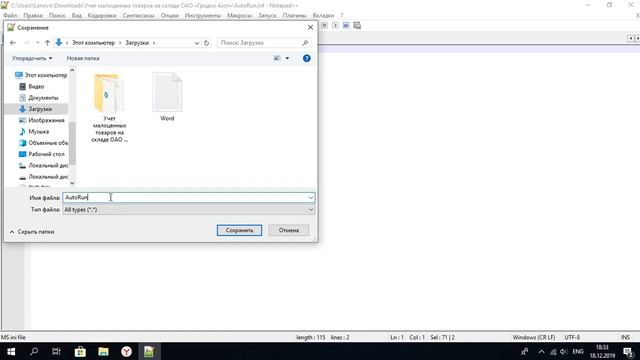This screenshot has width=640, height=360.
Task: Open the Упорядочить dropdown
Action: tap(32, 58)
